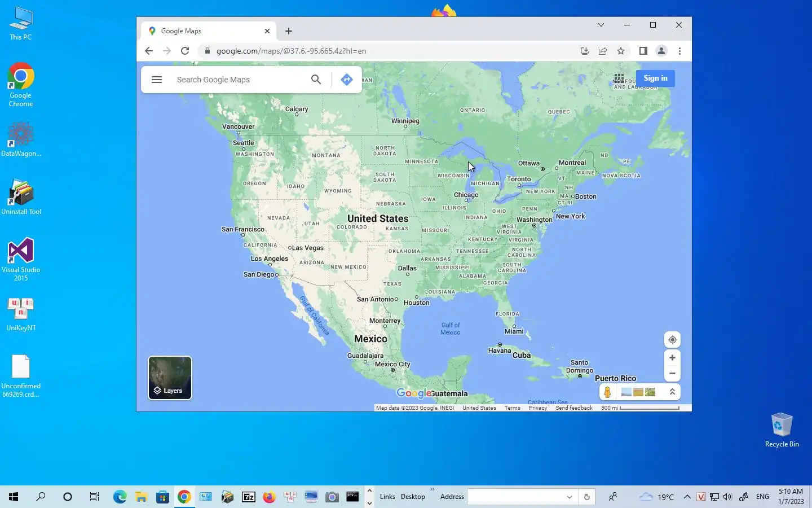Open the camera app on the taskbar
The width and height of the screenshot is (812, 508).
click(332, 497)
